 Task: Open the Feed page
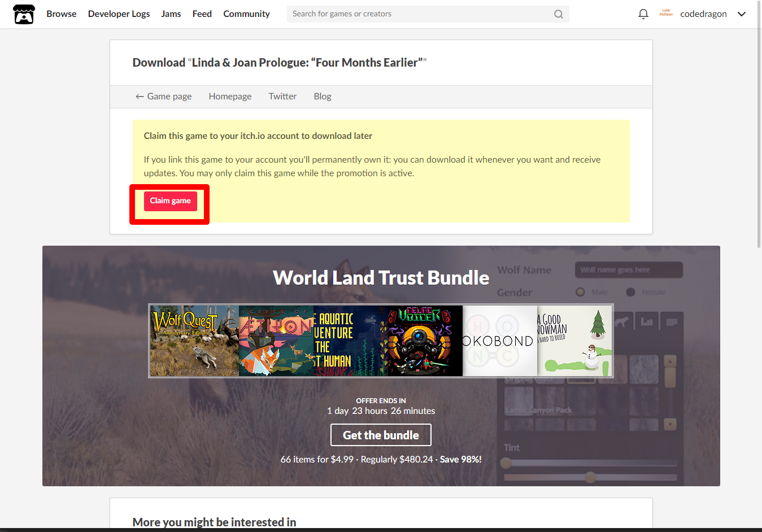(202, 14)
